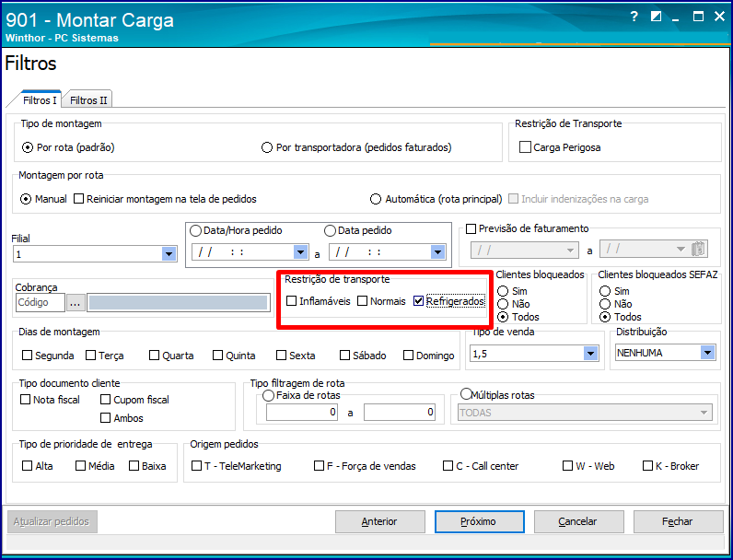
Task: Click the ending route range field
Action: [x=400, y=413]
